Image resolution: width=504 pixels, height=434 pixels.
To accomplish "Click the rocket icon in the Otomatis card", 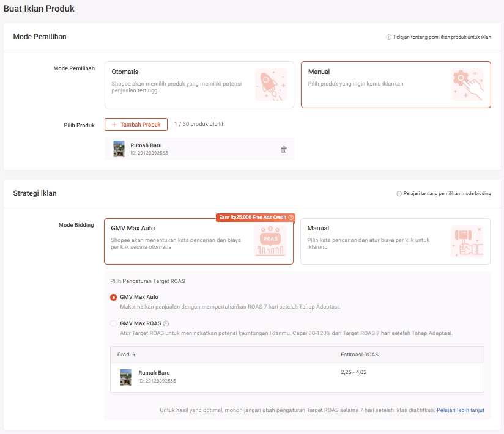I will [272, 84].
